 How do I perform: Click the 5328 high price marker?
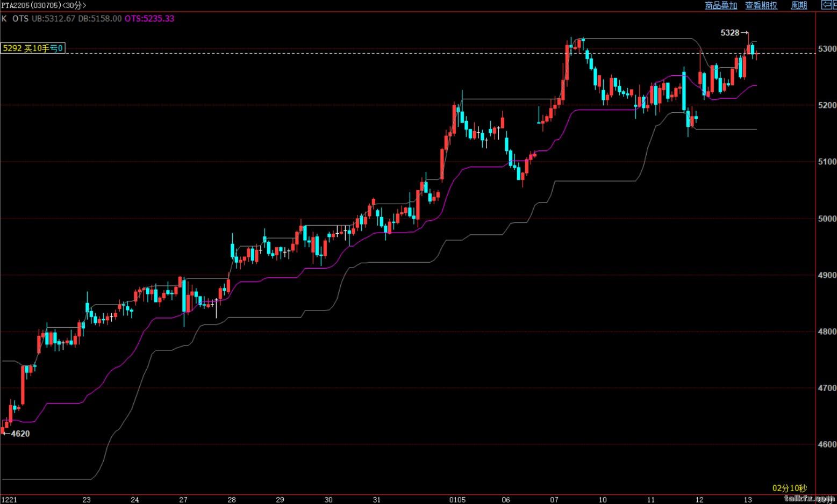(730, 33)
